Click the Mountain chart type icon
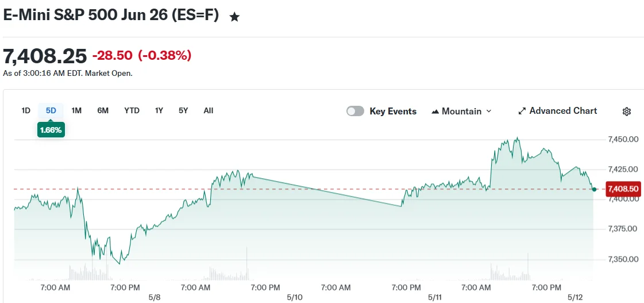The width and height of the screenshot is (644, 303). (x=435, y=112)
